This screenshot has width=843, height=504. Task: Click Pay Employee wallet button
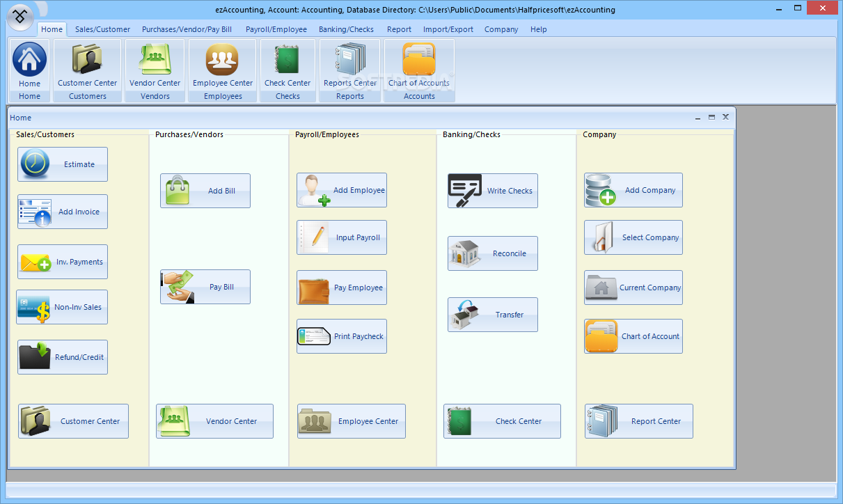pos(342,288)
